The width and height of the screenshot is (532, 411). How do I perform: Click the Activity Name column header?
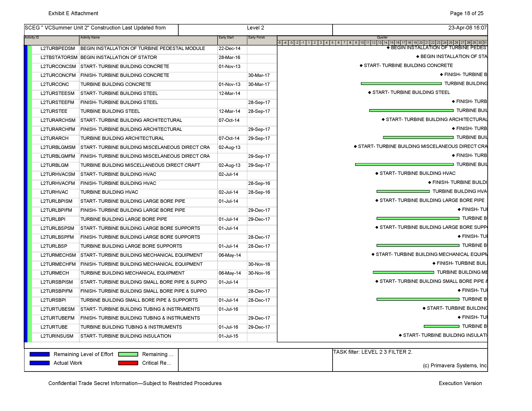pyautogui.click(x=148, y=40)
